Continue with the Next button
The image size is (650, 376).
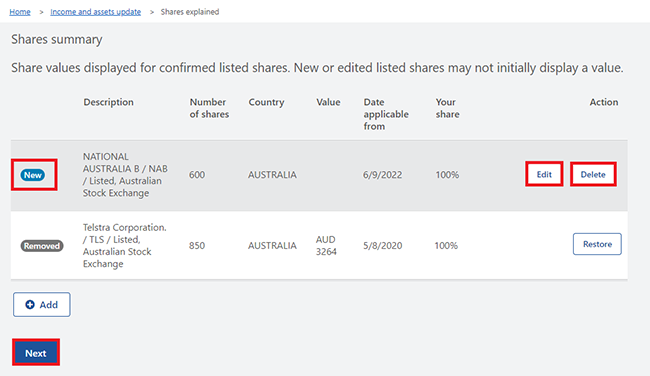[x=36, y=353]
